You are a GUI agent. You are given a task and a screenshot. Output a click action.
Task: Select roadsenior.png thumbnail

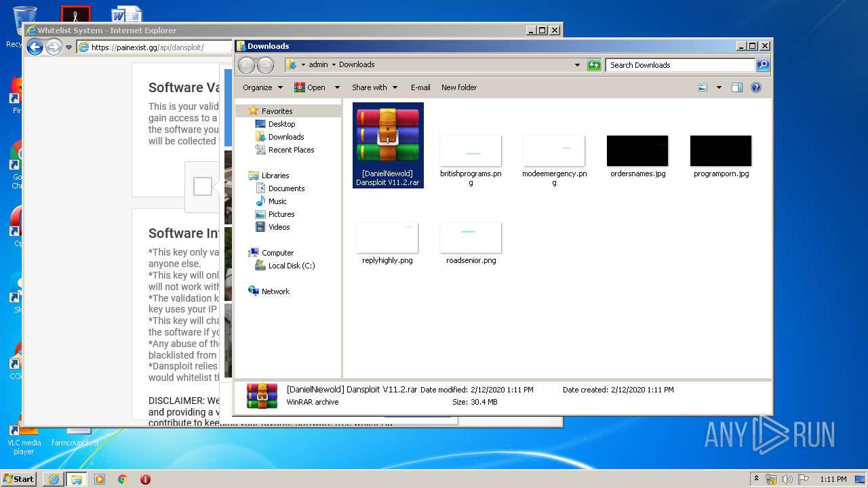pos(471,243)
